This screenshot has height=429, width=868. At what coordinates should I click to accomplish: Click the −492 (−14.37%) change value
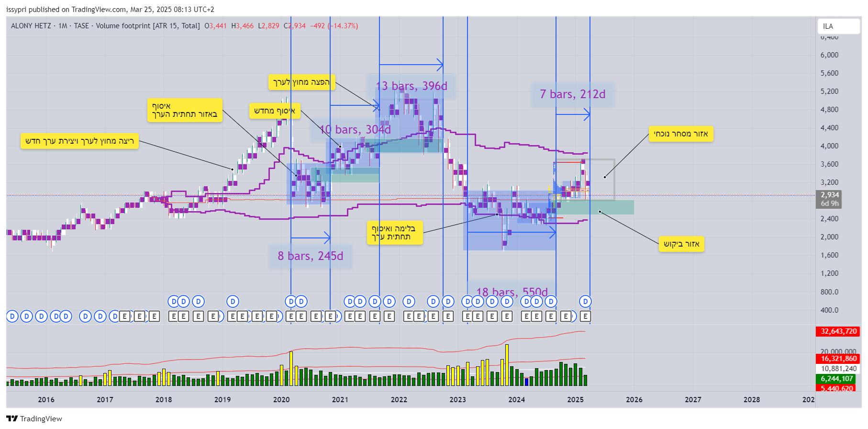(x=334, y=26)
